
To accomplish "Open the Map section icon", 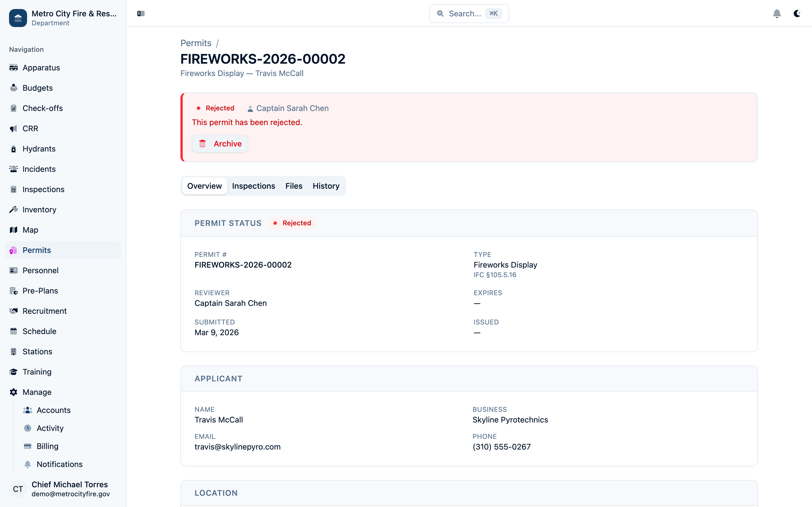I will coord(14,230).
